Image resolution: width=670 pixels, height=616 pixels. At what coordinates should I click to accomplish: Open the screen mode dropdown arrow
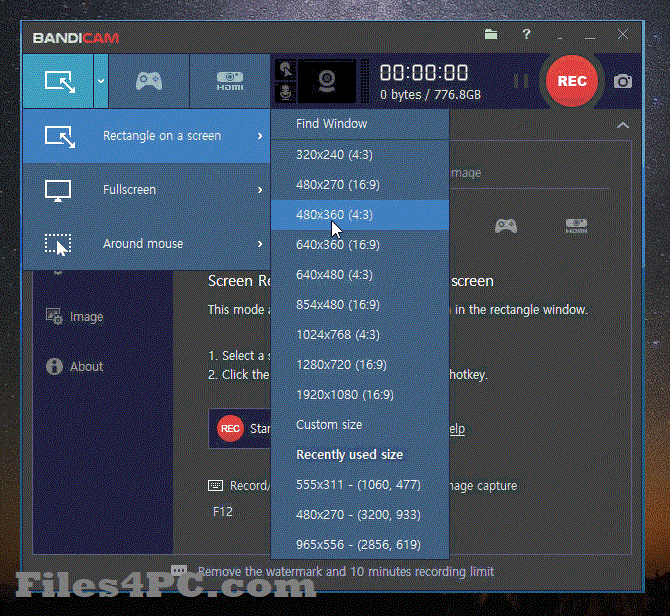[x=101, y=81]
